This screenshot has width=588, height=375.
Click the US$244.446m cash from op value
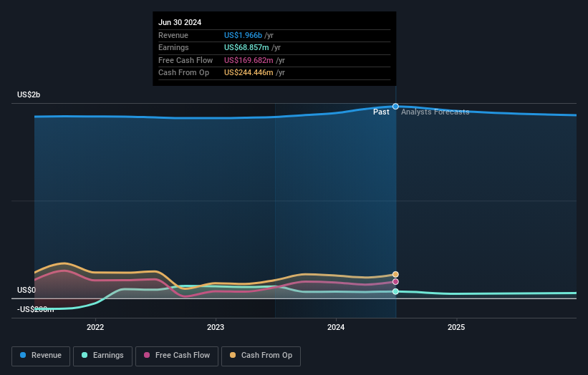[249, 73]
